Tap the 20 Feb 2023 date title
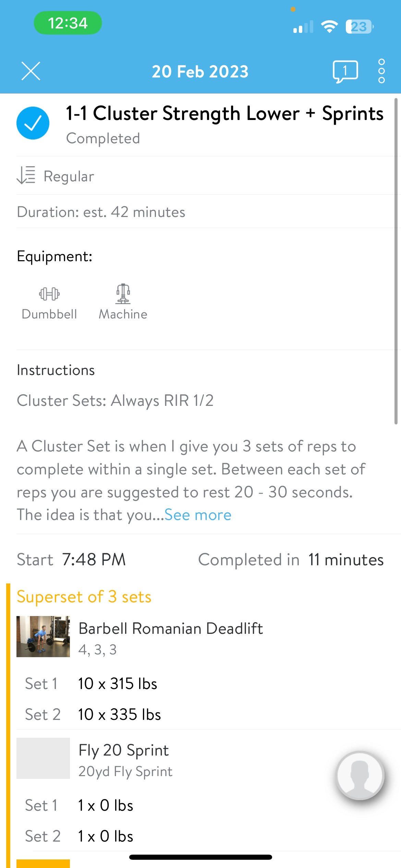This screenshot has height=868, width=401. click(x=200, y=72)
